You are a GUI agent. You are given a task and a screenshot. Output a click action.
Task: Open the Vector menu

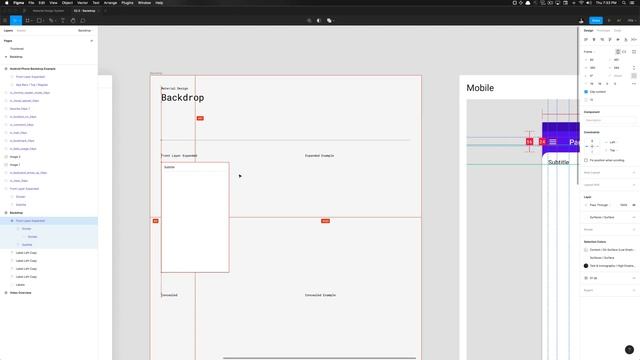(82, 3)
